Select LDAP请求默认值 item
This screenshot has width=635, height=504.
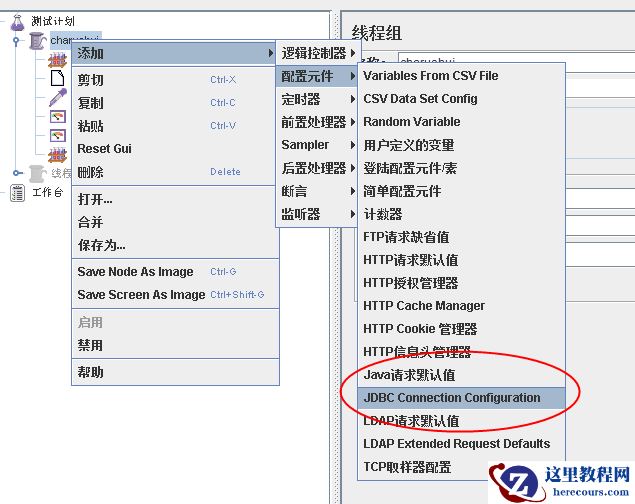click(461, 421)
